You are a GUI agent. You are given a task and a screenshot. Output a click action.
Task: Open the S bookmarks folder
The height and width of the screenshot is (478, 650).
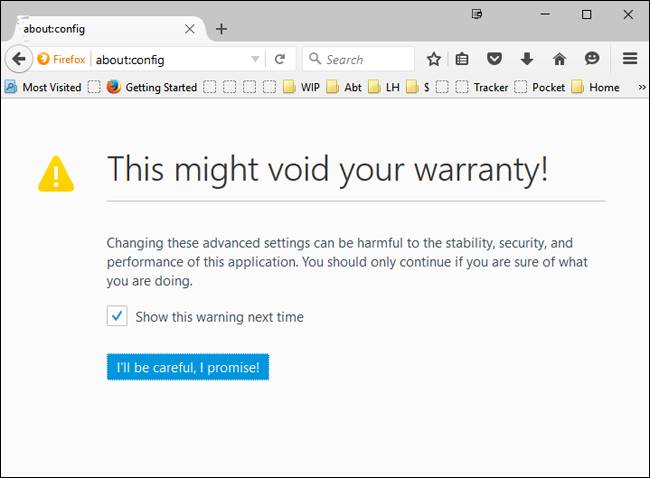tap(418, 87)
